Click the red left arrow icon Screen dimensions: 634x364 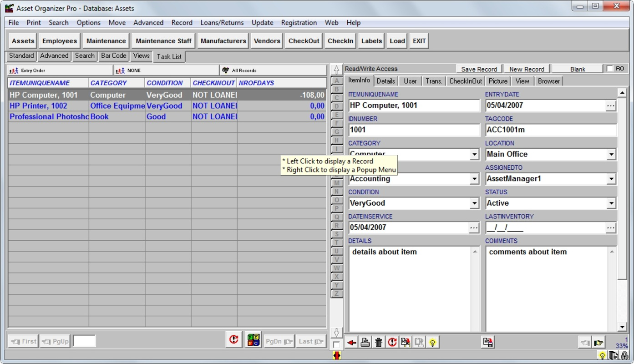[351, 343]
